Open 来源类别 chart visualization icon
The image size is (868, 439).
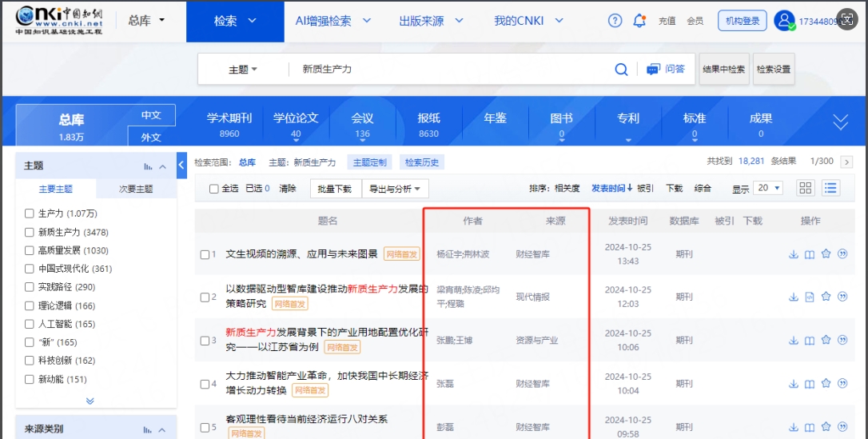tap(148, 429)
